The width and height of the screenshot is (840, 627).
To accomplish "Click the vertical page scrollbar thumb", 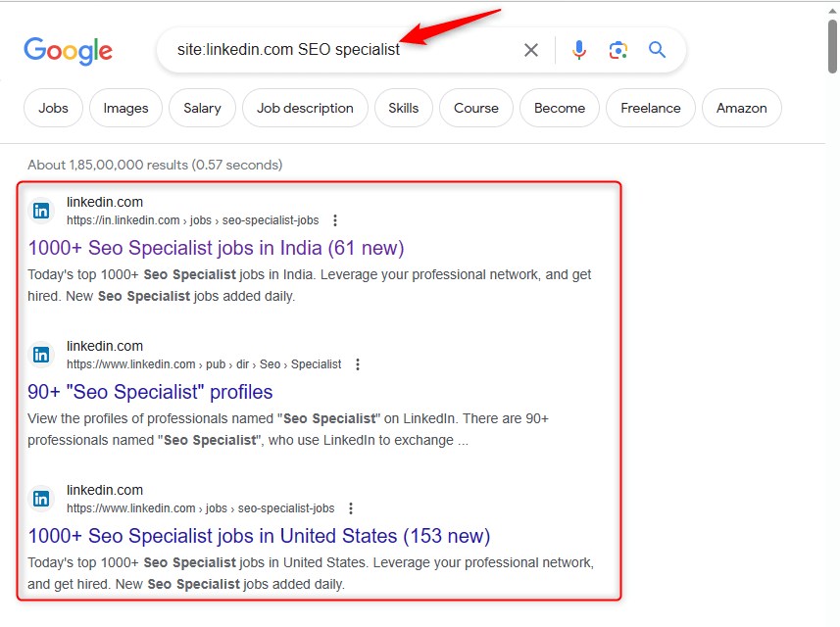I will tap(832, 46).
